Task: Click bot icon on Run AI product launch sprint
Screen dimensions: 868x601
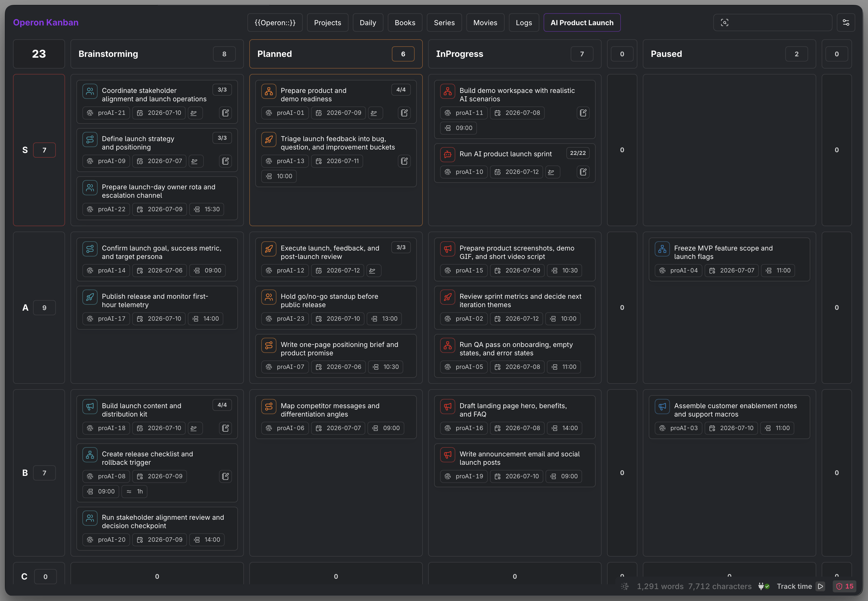Action: 448,154
